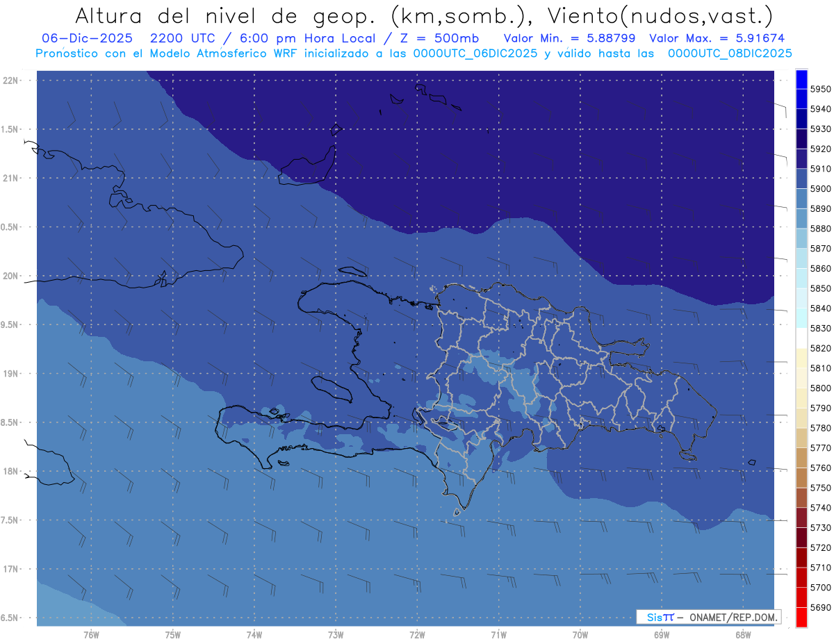Click the latitude label "1.5N"
Screen dimensions: 834x644
tap(10, 129)
